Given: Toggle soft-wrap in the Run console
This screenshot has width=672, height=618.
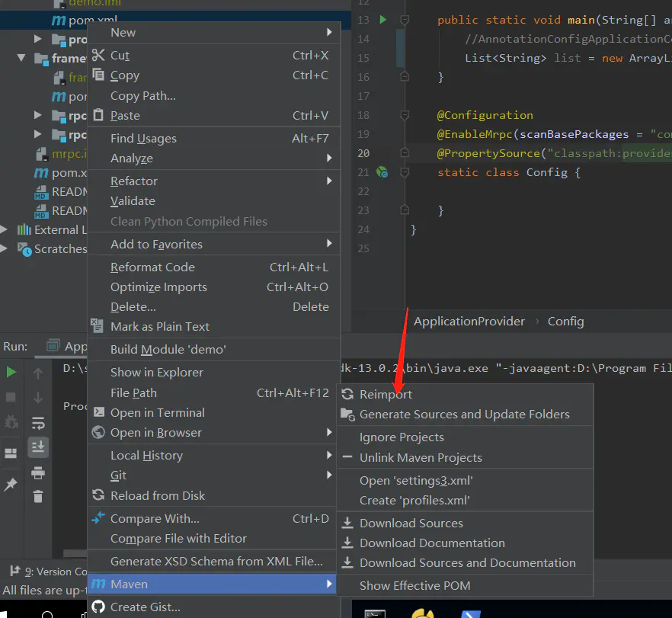Looking at the screenshot, I should [38, 423].
